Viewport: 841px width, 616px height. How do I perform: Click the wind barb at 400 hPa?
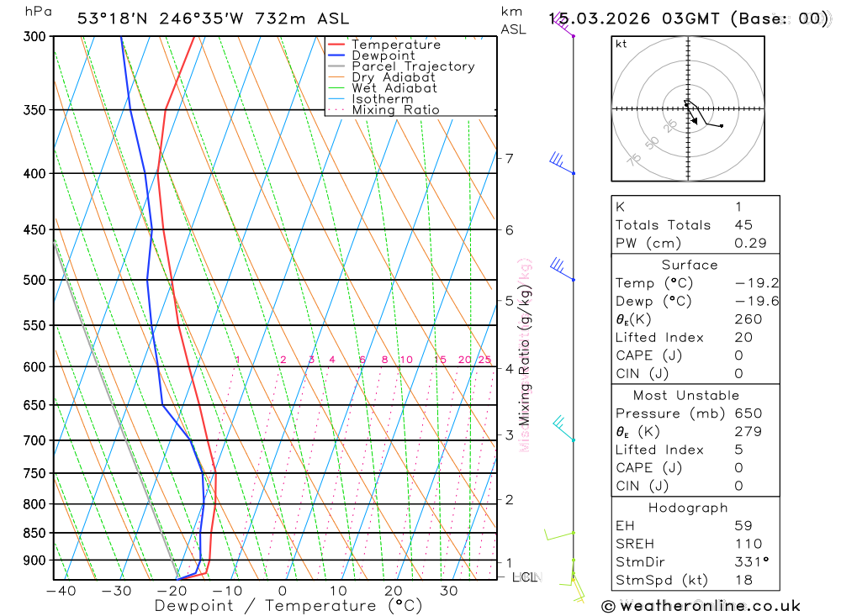562,164
